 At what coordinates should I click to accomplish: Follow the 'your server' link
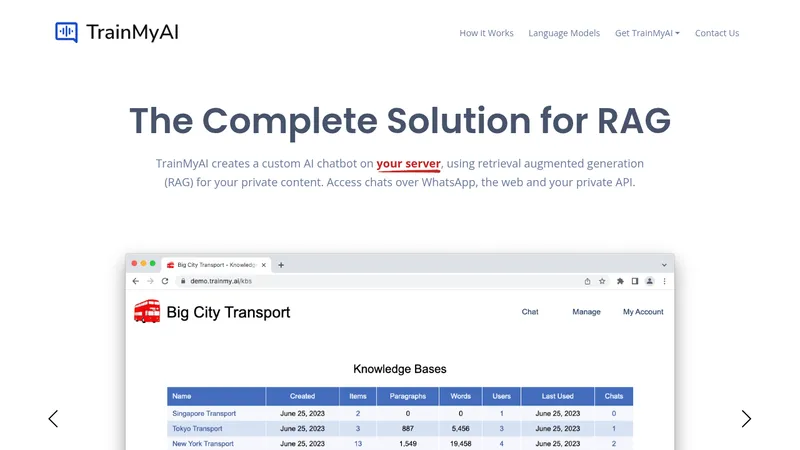pos(408,164)
